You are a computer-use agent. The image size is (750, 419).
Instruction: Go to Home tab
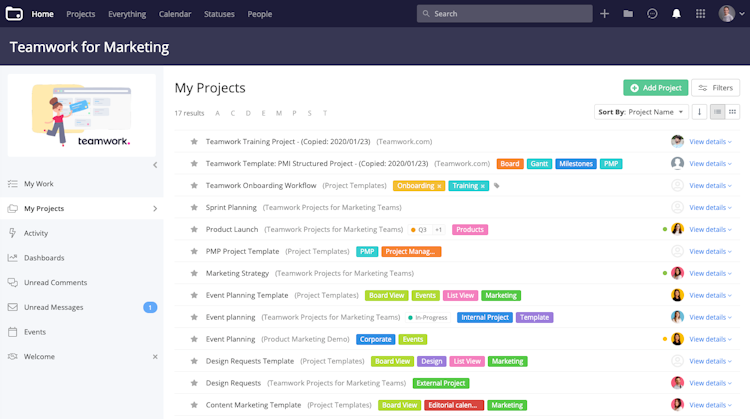point(43,14)
